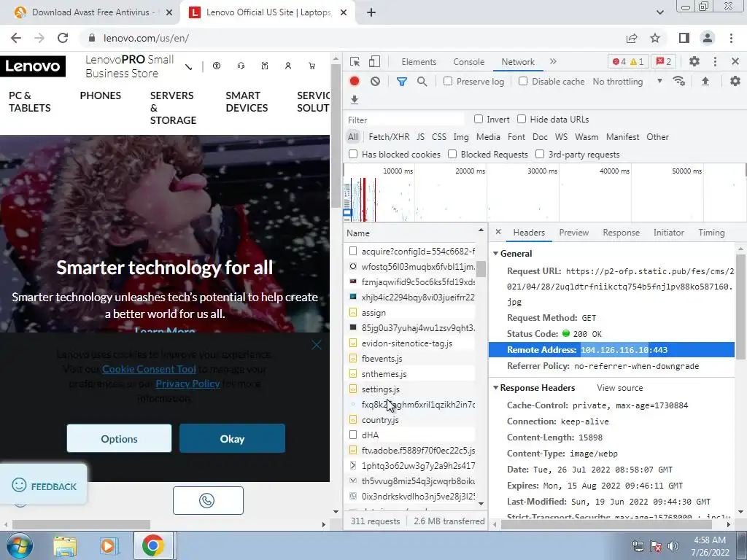The height and width of the screenshot is (560, 747).
Task: Switch to the Elements tab
Action: click(419, 62)
